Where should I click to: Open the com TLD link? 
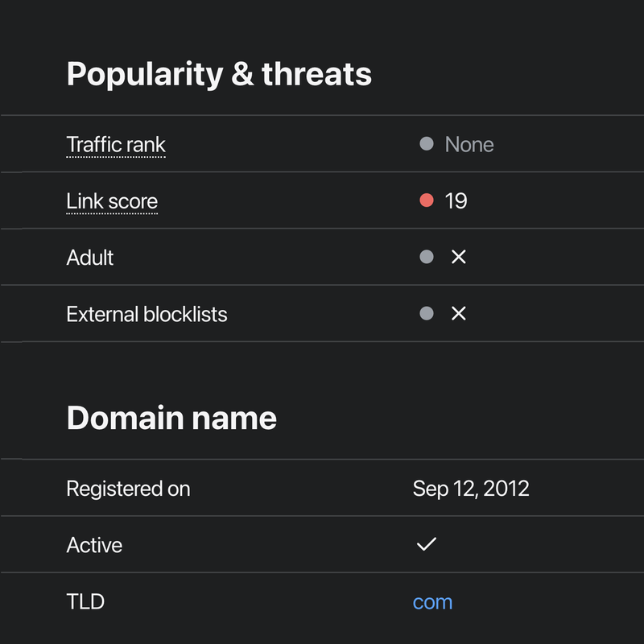click(x=432, y=602)
